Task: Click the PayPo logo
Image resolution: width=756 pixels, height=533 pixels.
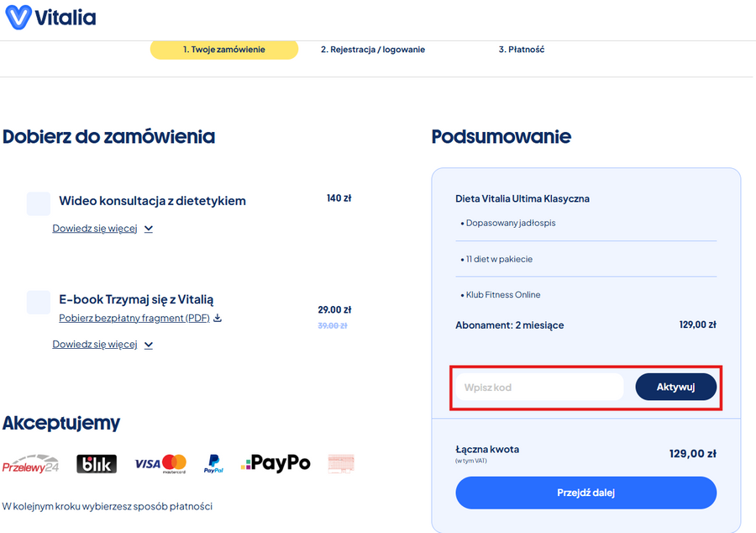Action: click(x=276, y=463)
